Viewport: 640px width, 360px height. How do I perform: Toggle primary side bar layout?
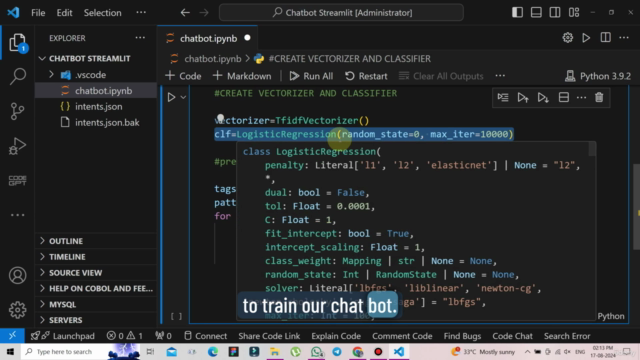(x=517, y=12)
